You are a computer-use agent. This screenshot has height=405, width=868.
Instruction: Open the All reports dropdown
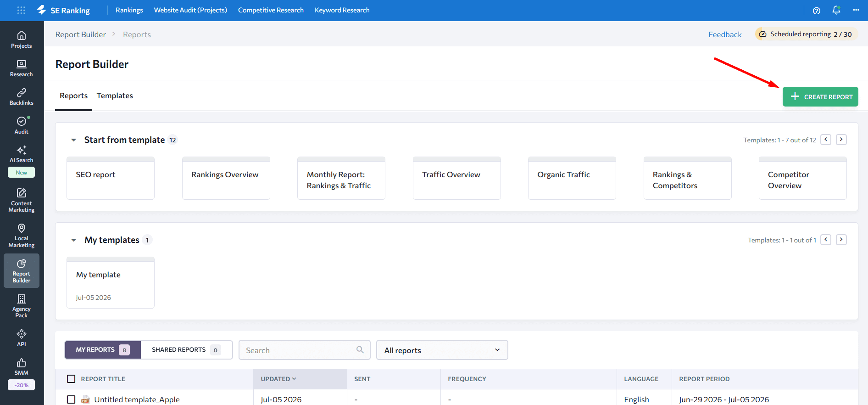[x=442, y=350]
